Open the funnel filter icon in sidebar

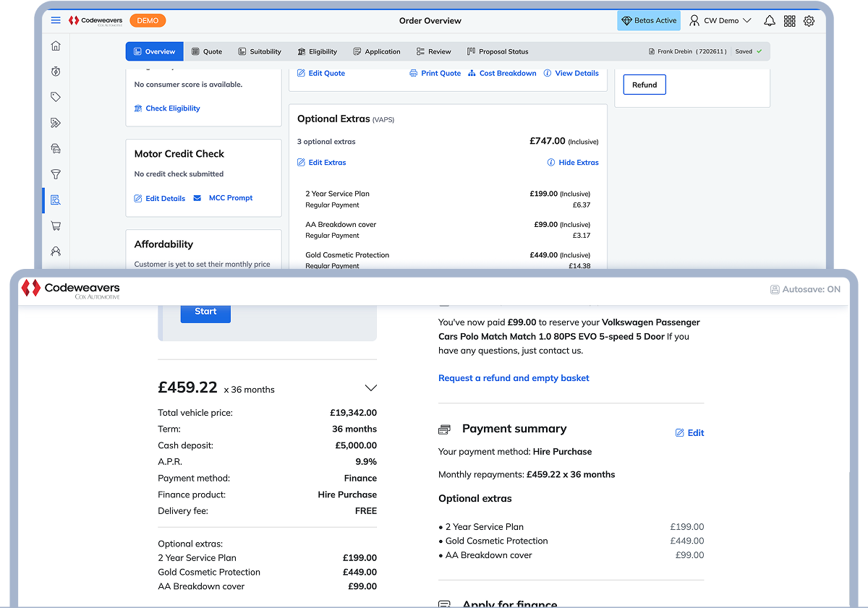point(56,174)
